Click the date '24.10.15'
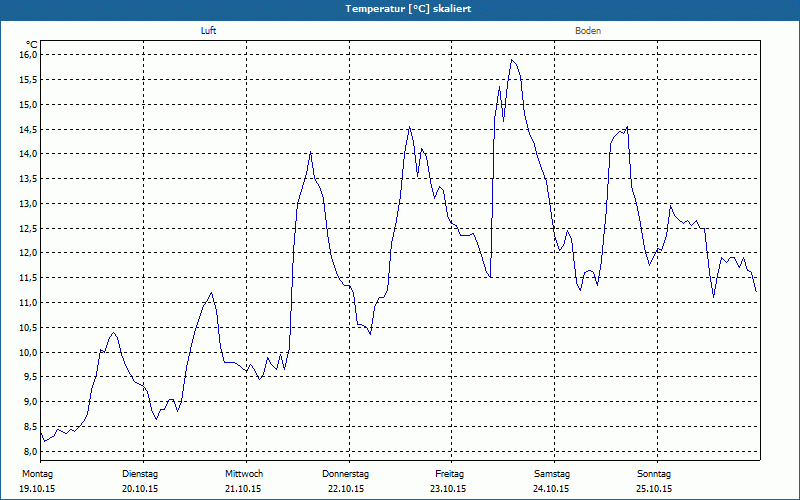 click(551, 489)
